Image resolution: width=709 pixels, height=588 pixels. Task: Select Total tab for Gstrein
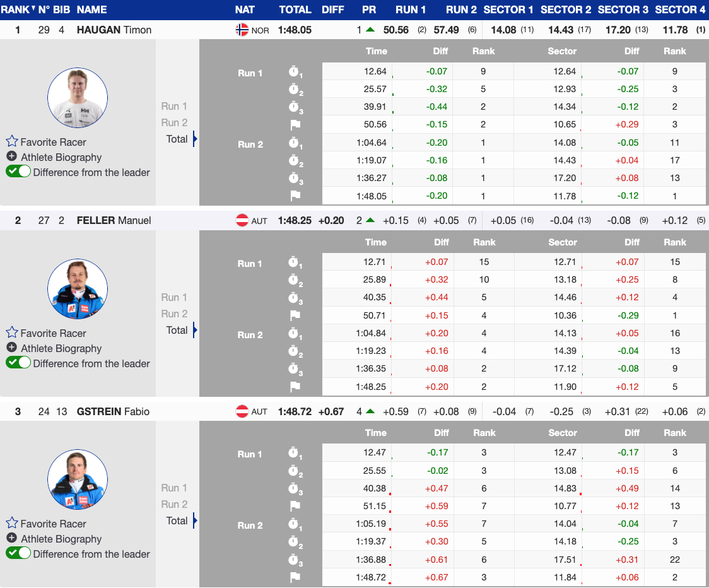[177, 520]
